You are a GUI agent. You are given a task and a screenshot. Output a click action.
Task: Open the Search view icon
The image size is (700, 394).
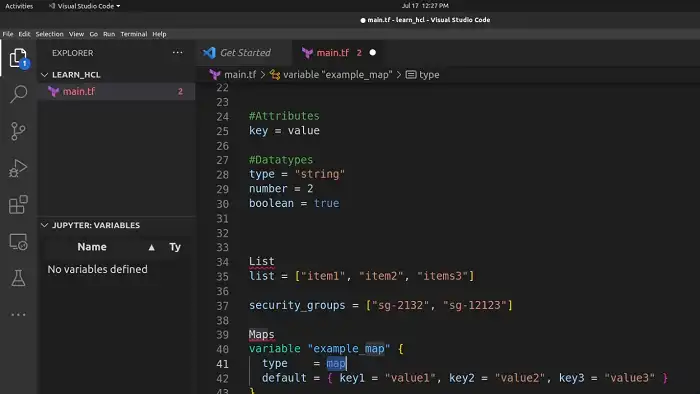18,94
